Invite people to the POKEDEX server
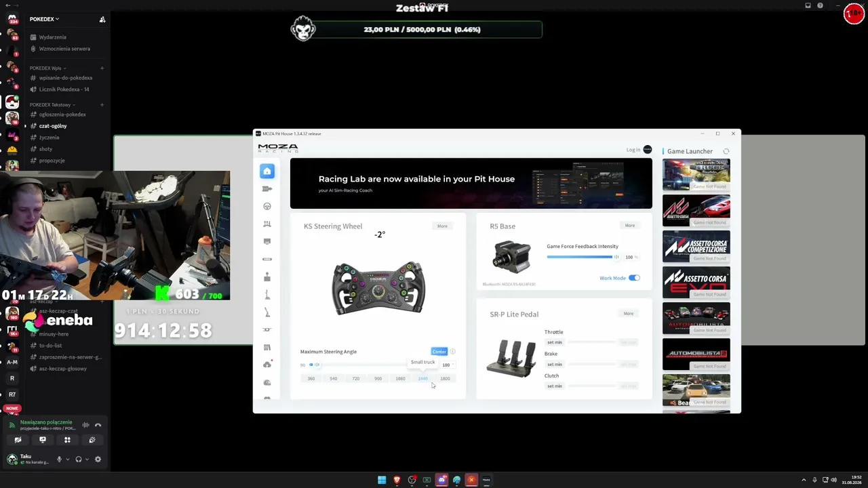Viewport: 868px width, 488px height. coord(102,20)
